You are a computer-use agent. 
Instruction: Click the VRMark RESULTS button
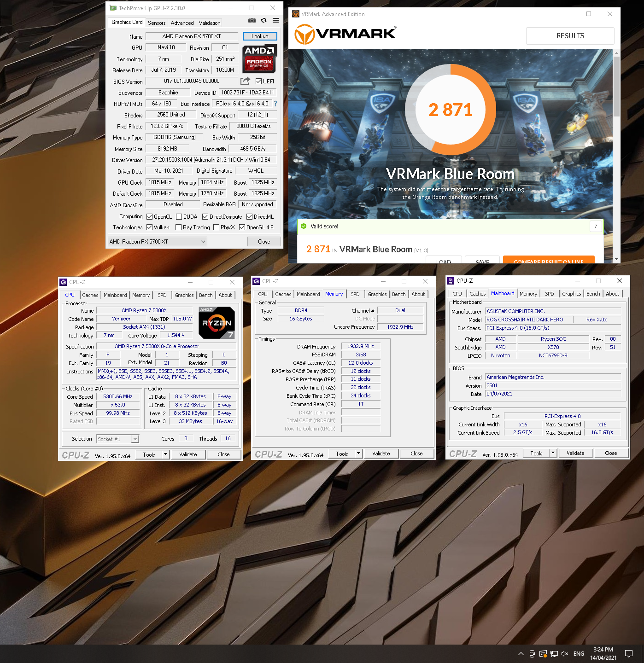(570, 36)
